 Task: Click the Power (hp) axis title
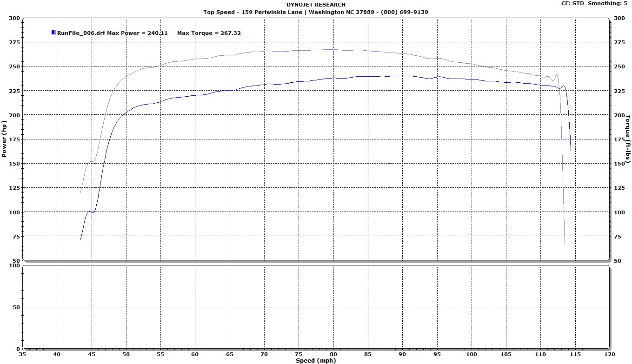click(x=5, y=139)
